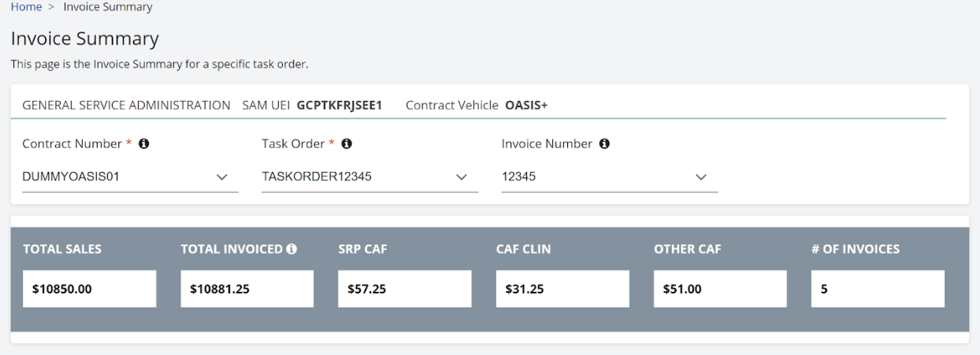
Task: Click the Total Invoiced amount box
Action: coord(247,289)
